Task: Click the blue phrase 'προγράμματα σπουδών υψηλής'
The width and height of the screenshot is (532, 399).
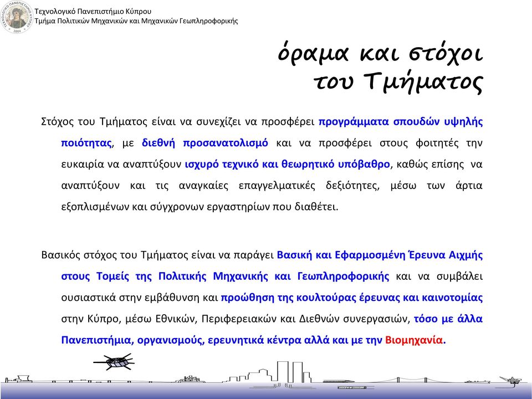Action: tap(401, 122)
